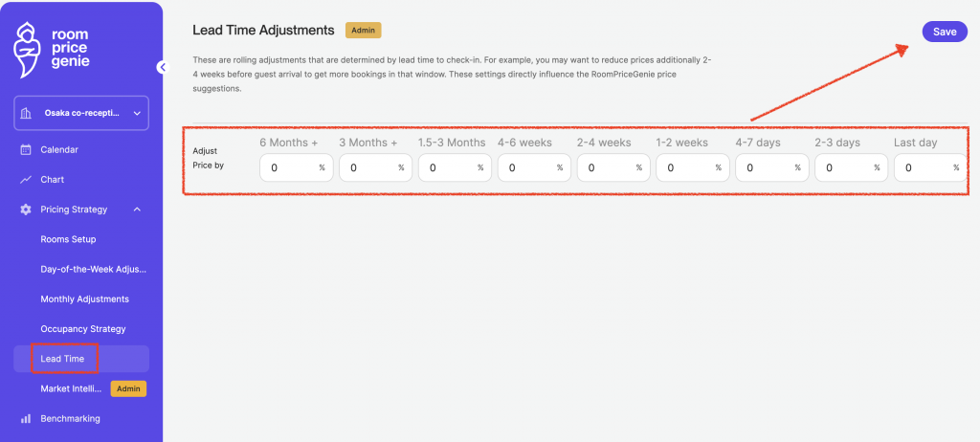
Task: Click the Last day percentage input
Action: (x=923, y=167)
